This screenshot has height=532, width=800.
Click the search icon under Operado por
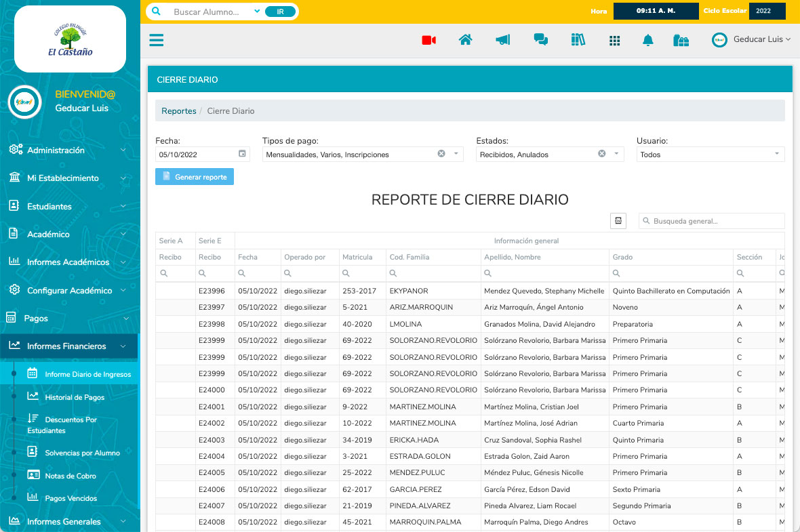[287, 273]
